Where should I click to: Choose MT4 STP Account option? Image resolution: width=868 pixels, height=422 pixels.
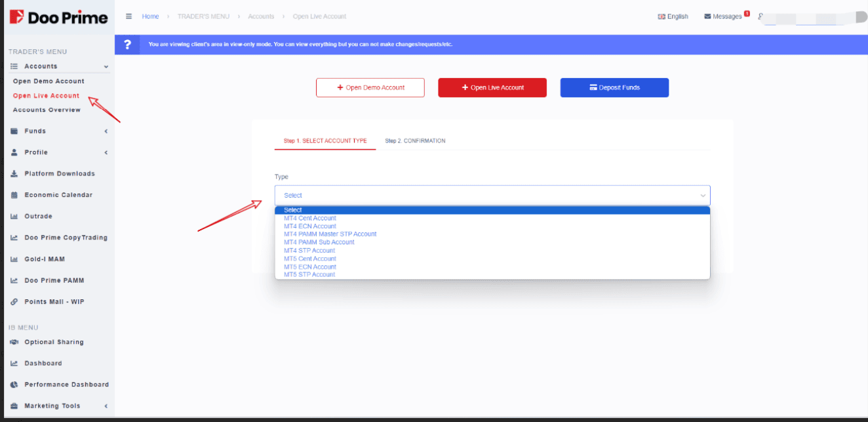[492, 250]
